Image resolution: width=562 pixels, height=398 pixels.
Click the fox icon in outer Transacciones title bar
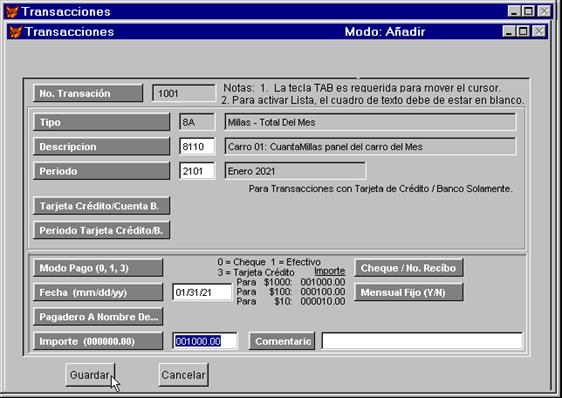12,11
